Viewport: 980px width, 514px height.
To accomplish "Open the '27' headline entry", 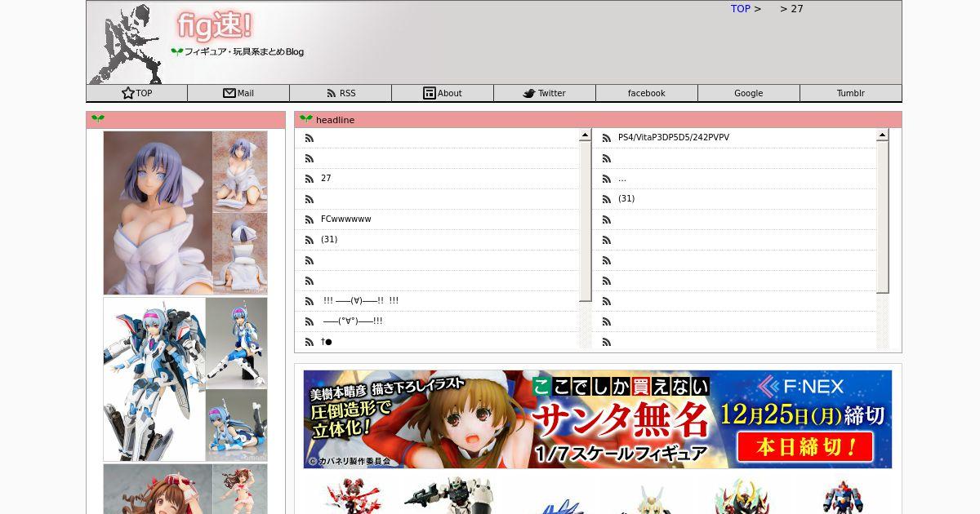I will point(326,179).
